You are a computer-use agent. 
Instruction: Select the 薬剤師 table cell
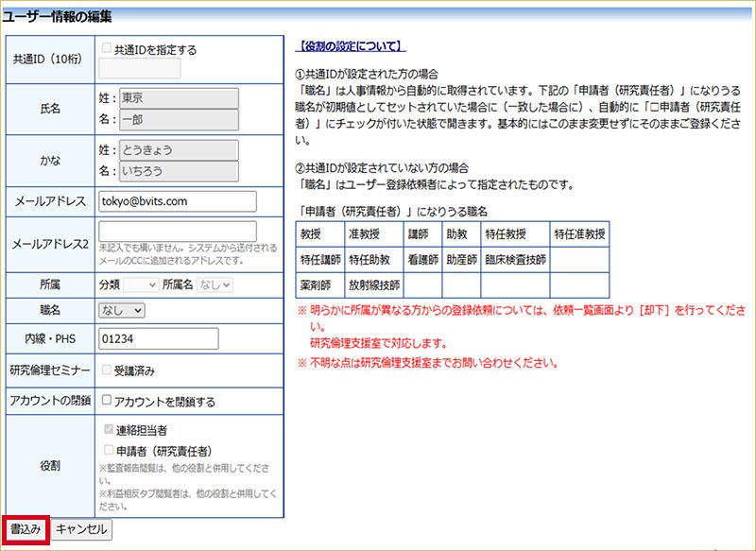[320, 284]
